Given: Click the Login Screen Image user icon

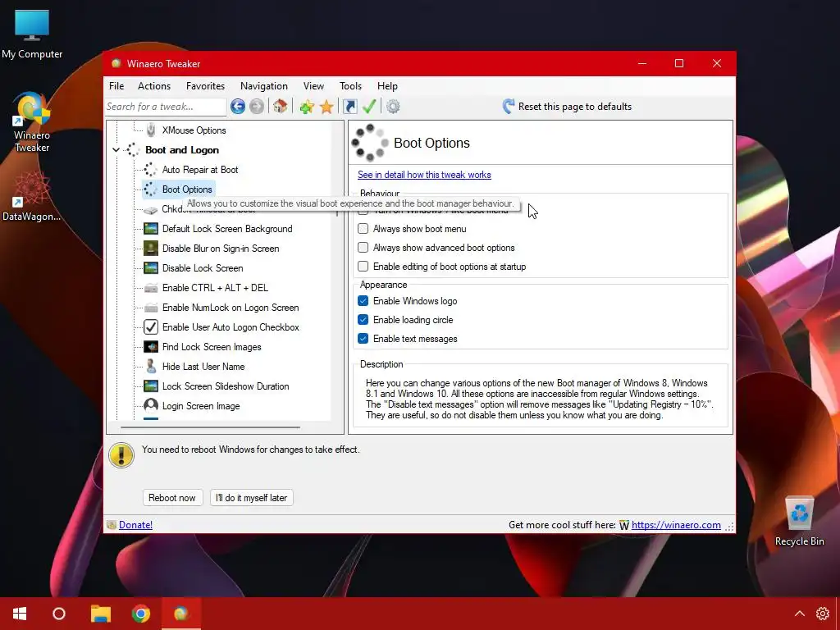Looking at the screenshot, I should pos(151,405).
